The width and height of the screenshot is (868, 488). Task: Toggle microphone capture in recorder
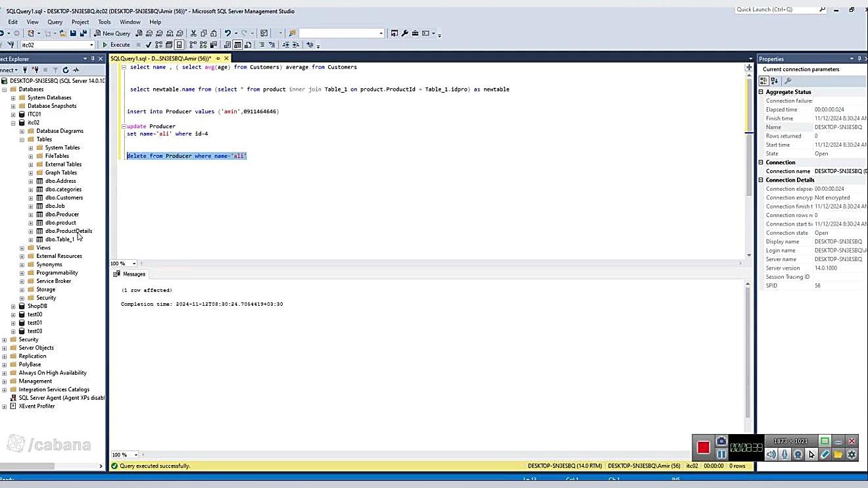click(784, 454)
